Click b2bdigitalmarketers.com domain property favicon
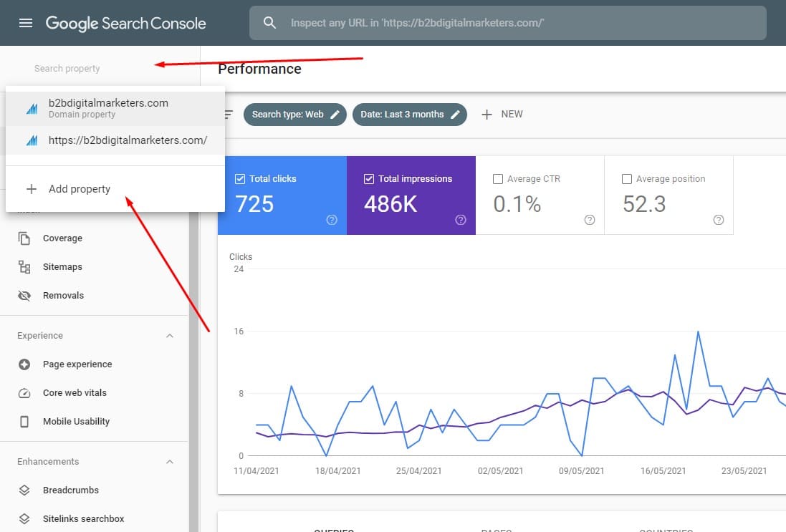The height and width of the screenshot is (532, 786). 32,108
